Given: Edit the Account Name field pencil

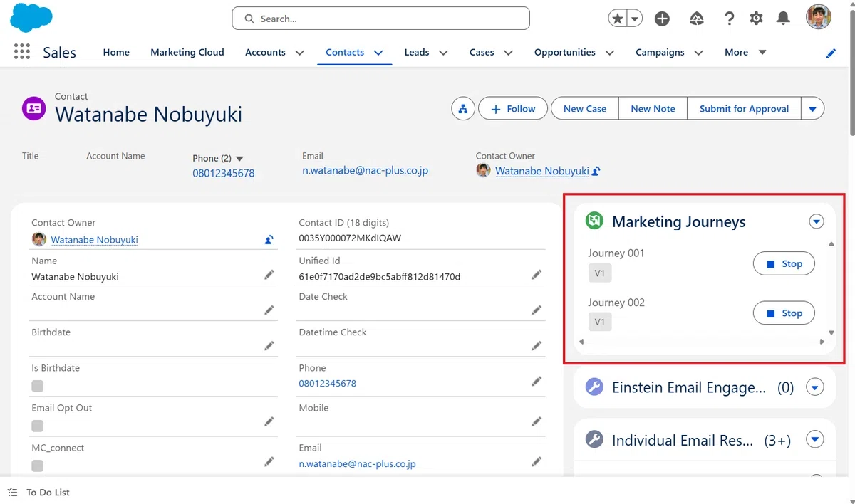Looking at the screenshot, I should pos(269,310).
